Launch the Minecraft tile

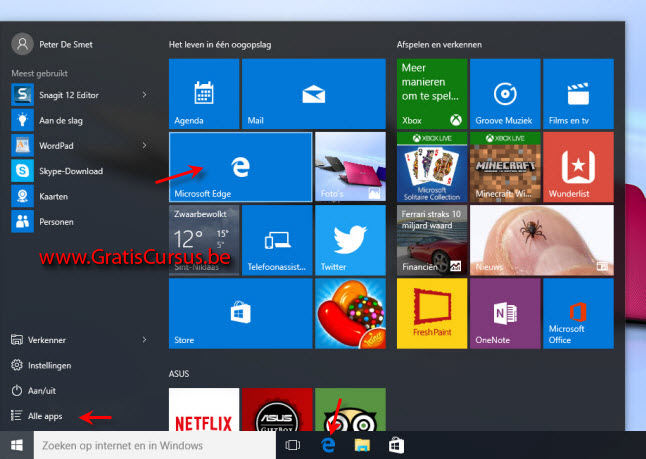505,167
